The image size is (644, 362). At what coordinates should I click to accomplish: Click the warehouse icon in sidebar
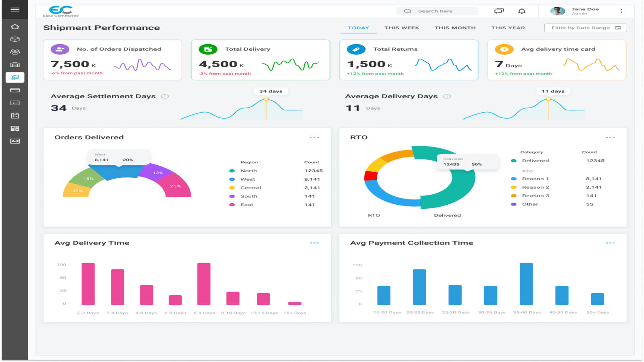[15, 65]
